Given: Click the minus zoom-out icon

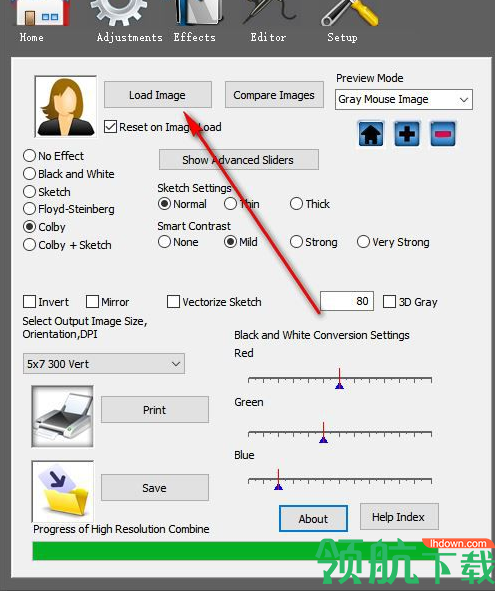Looking at the screenshot, I should pos(443,134).
